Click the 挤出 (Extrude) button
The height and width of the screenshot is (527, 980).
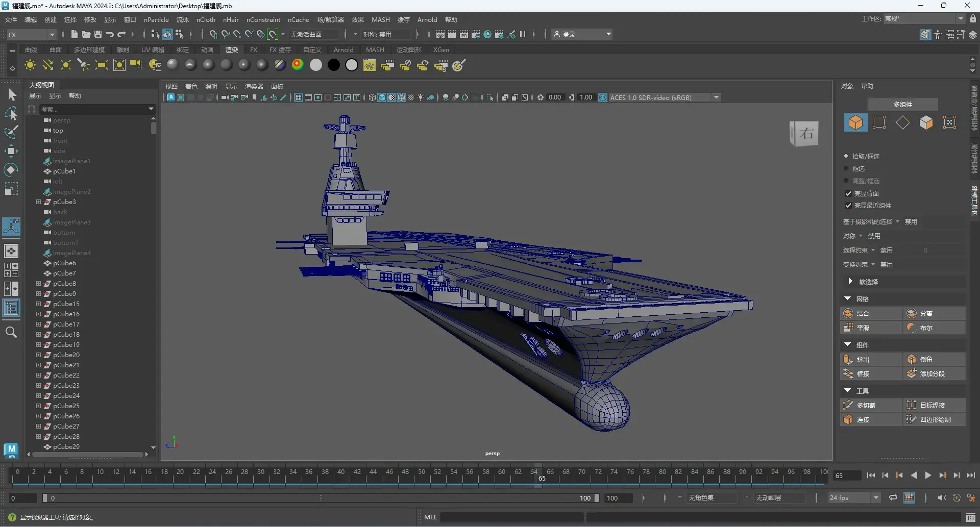[x=871, y=359]
